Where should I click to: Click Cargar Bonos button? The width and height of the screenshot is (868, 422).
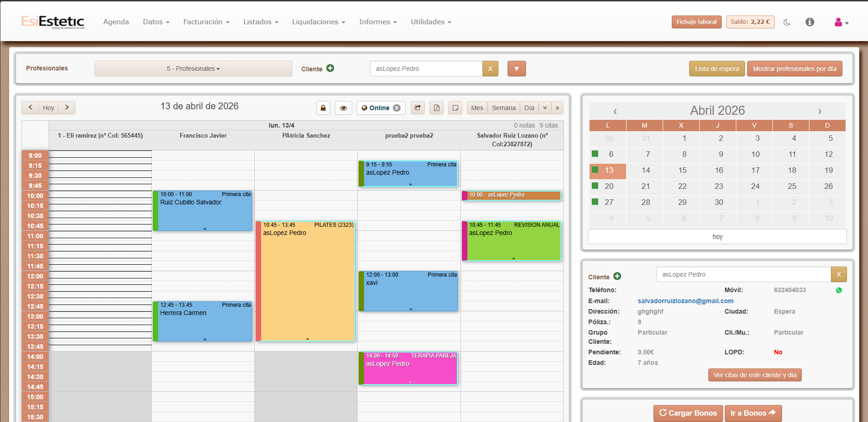coord(688,413)
